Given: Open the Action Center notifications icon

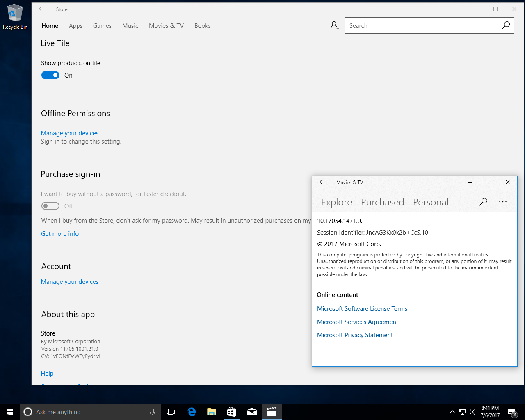Looking at the screenshot, I should pyautogui.click(x=512, y=412).
